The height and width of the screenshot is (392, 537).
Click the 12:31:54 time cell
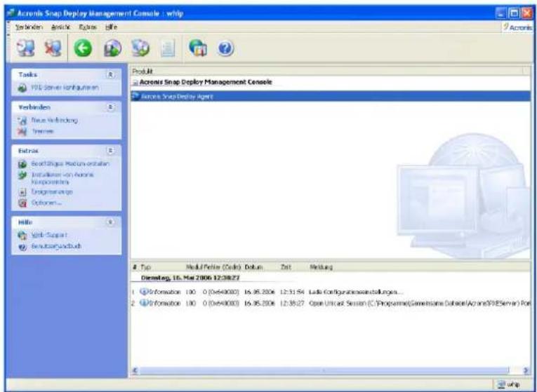pos(292,292)
